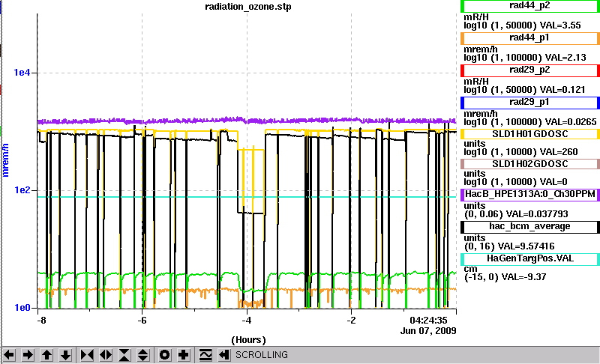Select the rad44_p2 green curve legend
600x364 pixels.
coord(530,6)
